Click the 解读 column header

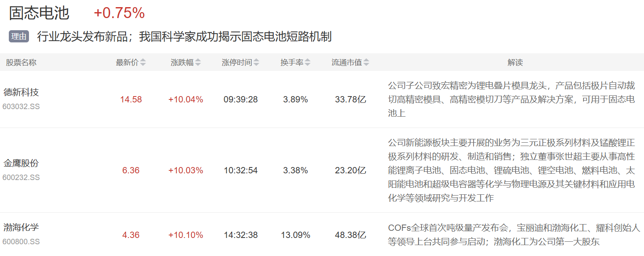(x=515, y=63)
